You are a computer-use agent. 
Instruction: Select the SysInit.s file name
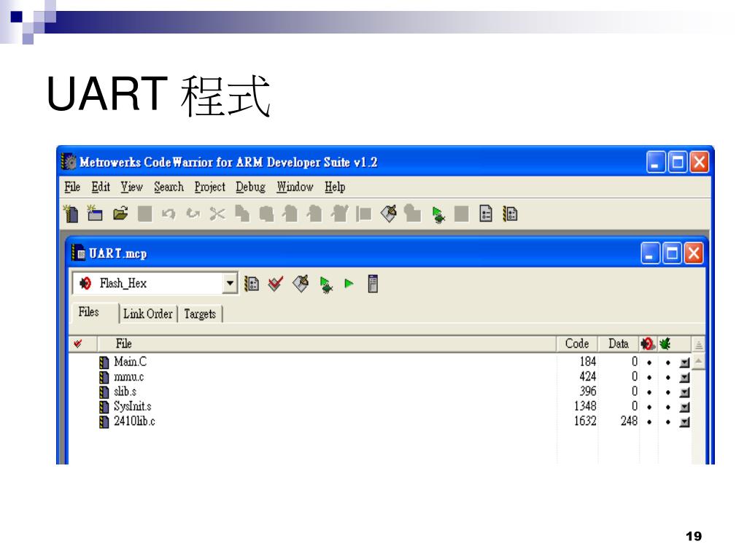[133, 407]
